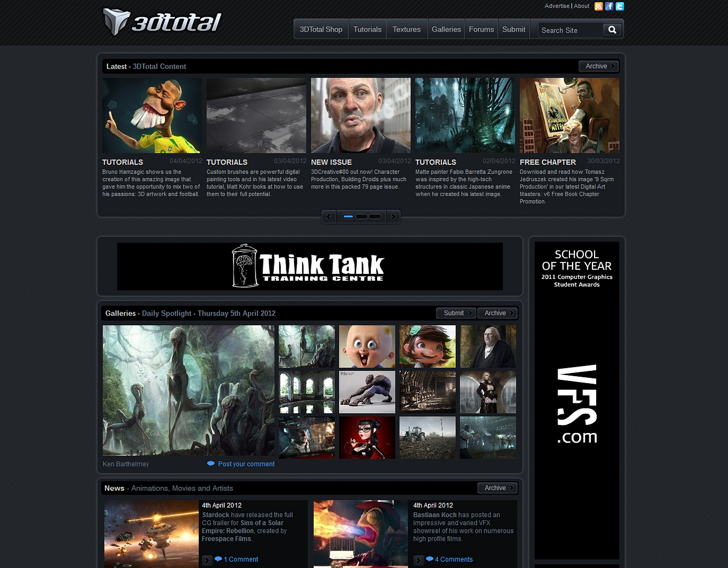Click the VFS.com School of the Year ad

coord(577,400)
